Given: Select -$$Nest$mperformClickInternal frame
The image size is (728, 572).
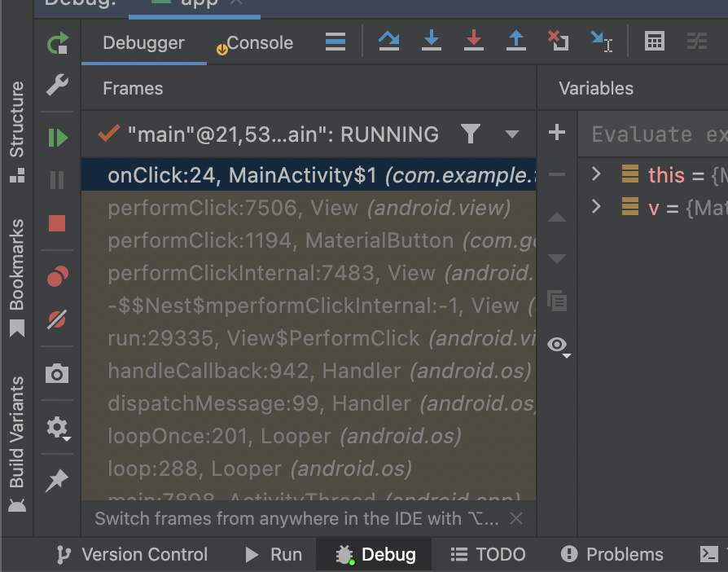Looking at the screenshot, I should coord(309,306).
